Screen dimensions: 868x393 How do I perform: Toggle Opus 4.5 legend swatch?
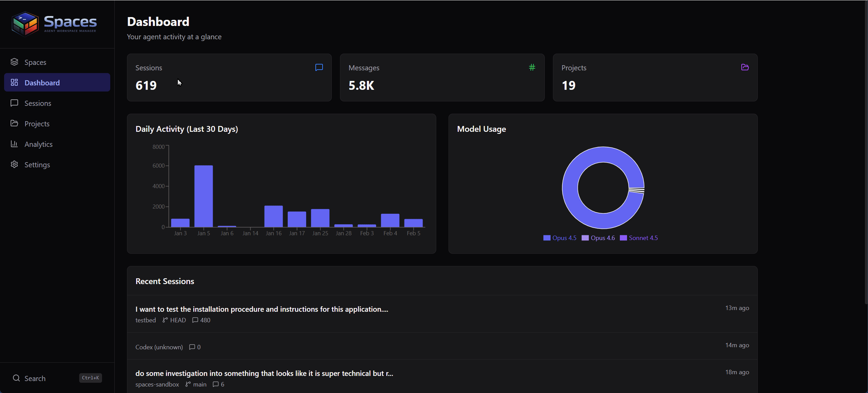click(x=547, y=238)
